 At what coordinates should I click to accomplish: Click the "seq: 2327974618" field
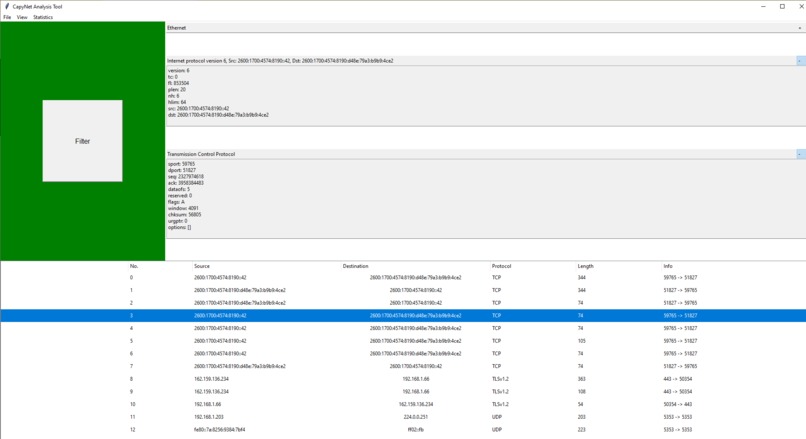click(186, 176)
